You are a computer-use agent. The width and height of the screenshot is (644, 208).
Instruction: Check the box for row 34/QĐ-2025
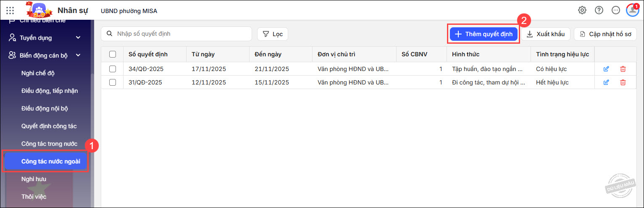tap(113, 69)
